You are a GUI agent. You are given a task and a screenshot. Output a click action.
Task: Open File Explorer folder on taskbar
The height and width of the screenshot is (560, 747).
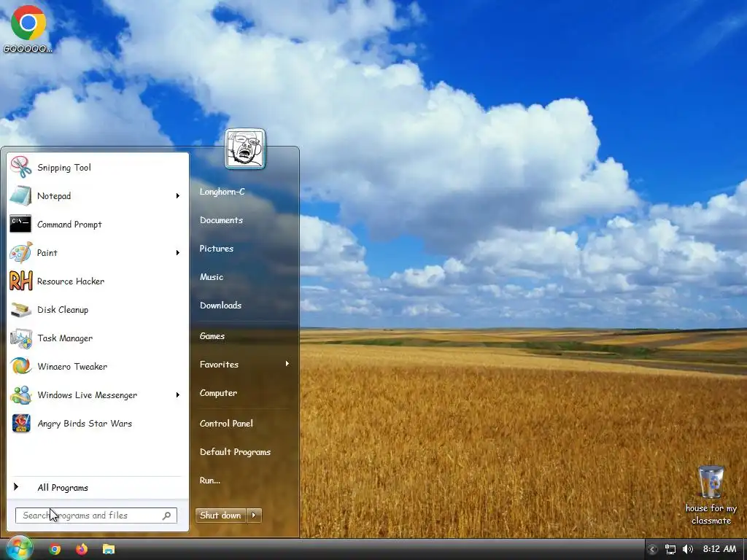[109, 549]
